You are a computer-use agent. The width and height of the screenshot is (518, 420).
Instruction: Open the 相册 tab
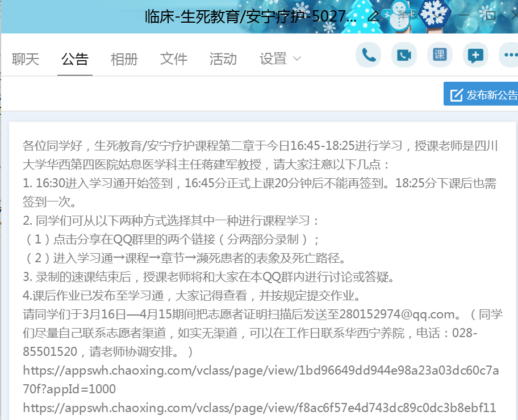pyautogui.click(x=124, y=59)
